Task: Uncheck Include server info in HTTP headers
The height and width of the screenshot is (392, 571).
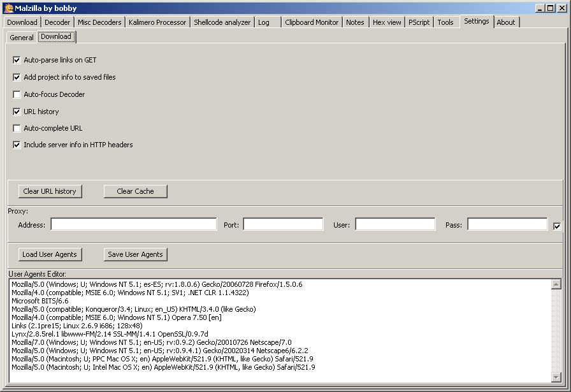Action: [17, 145]
